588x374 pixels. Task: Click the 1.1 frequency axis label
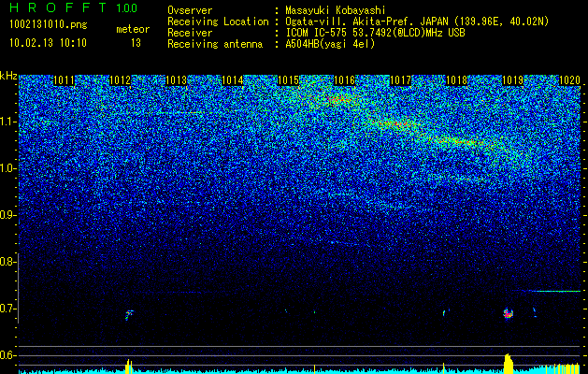(7, 122)
